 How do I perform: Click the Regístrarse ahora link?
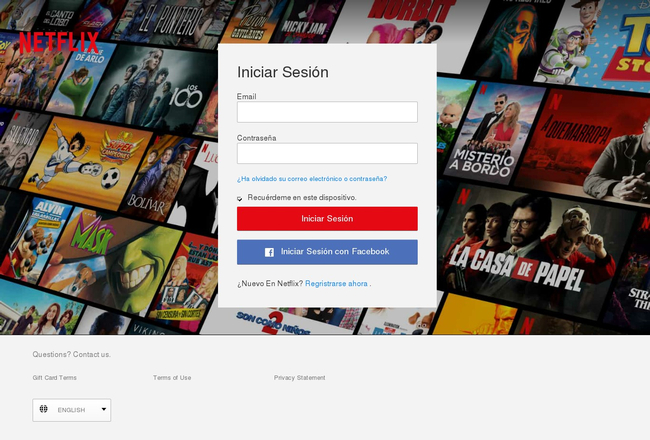point(336,284)
